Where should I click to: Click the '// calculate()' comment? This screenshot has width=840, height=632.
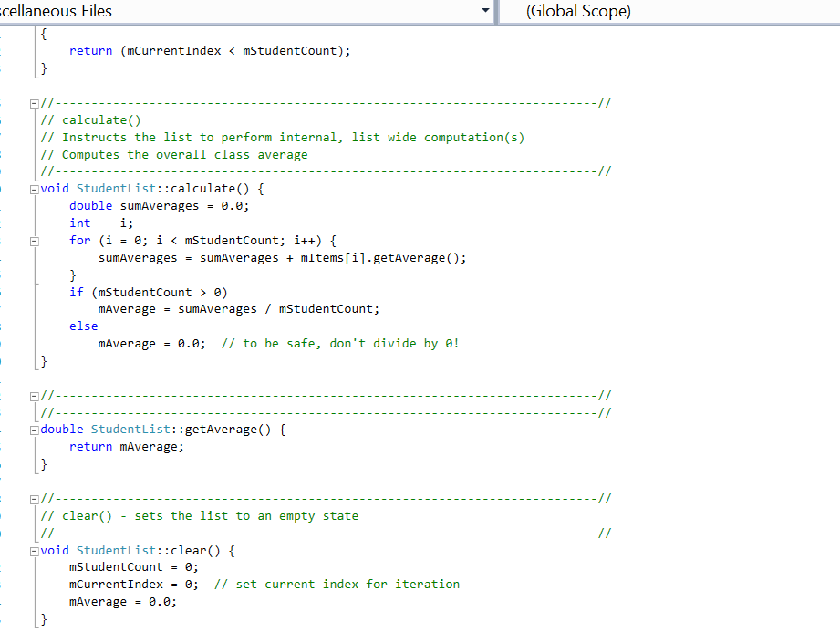(90, 120)
